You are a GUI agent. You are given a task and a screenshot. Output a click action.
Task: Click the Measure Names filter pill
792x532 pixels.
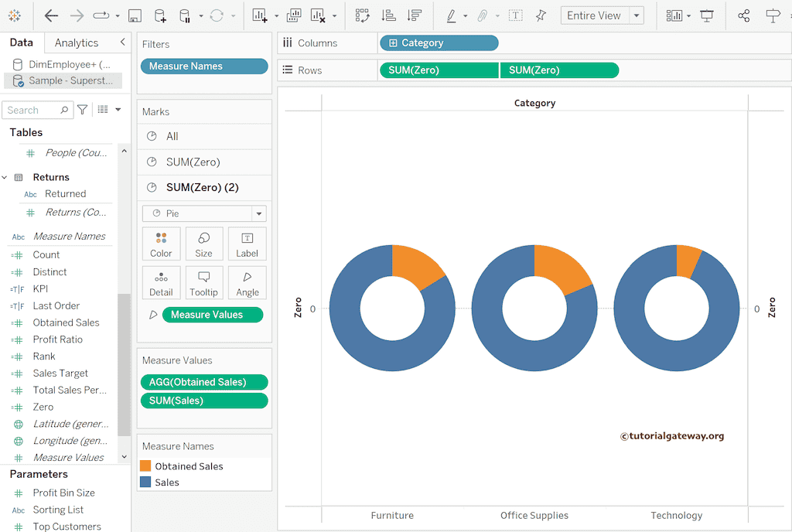[204, 66]
